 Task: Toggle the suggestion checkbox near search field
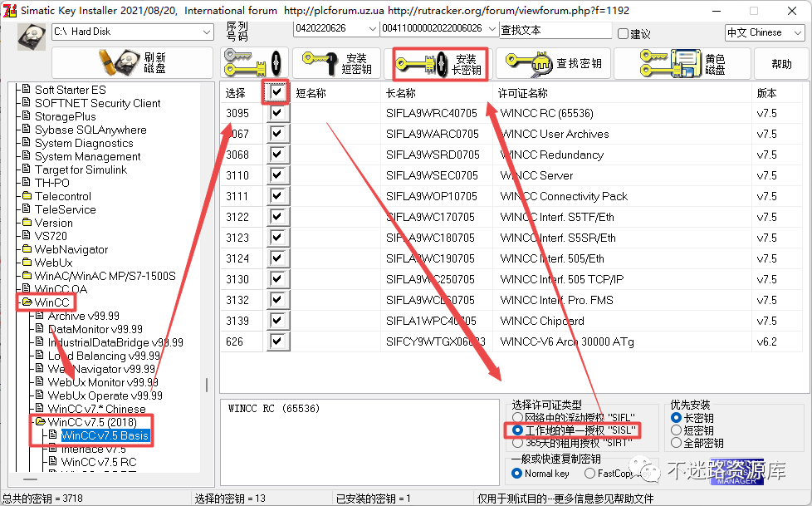(x=623, y=34)
